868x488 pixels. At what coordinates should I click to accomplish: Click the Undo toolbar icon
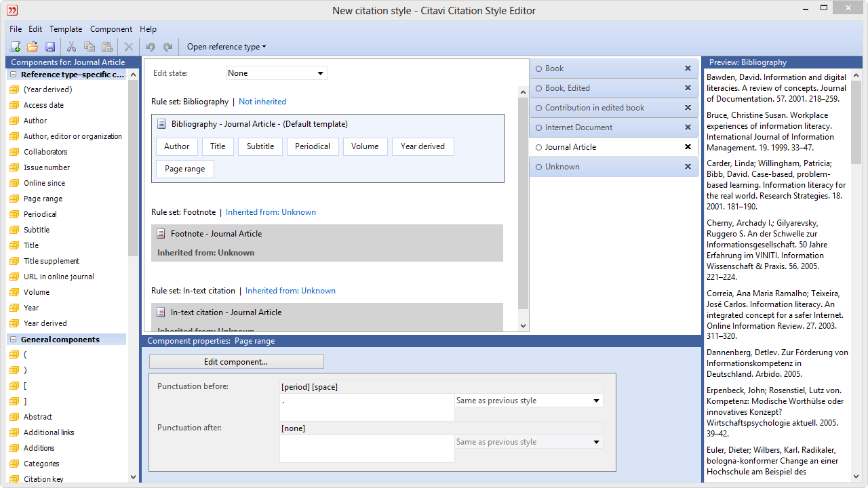click(x=150, y=47)
